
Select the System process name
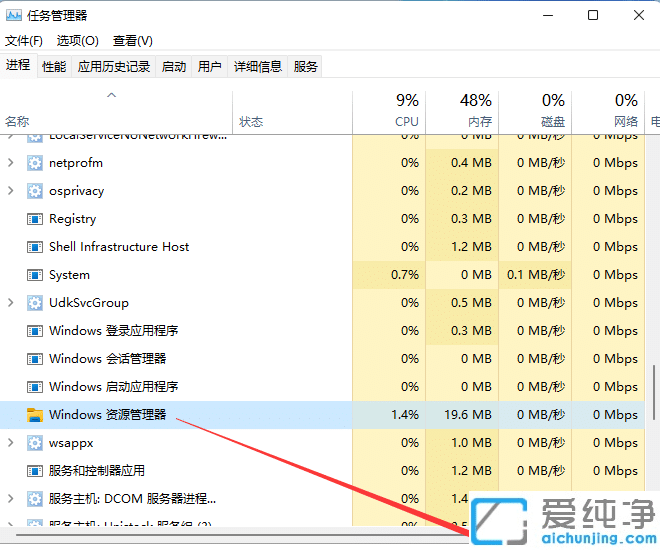(x=69, y=275)
